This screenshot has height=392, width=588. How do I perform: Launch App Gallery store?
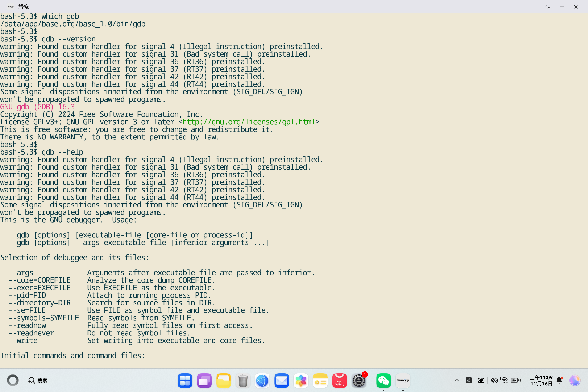339,381
